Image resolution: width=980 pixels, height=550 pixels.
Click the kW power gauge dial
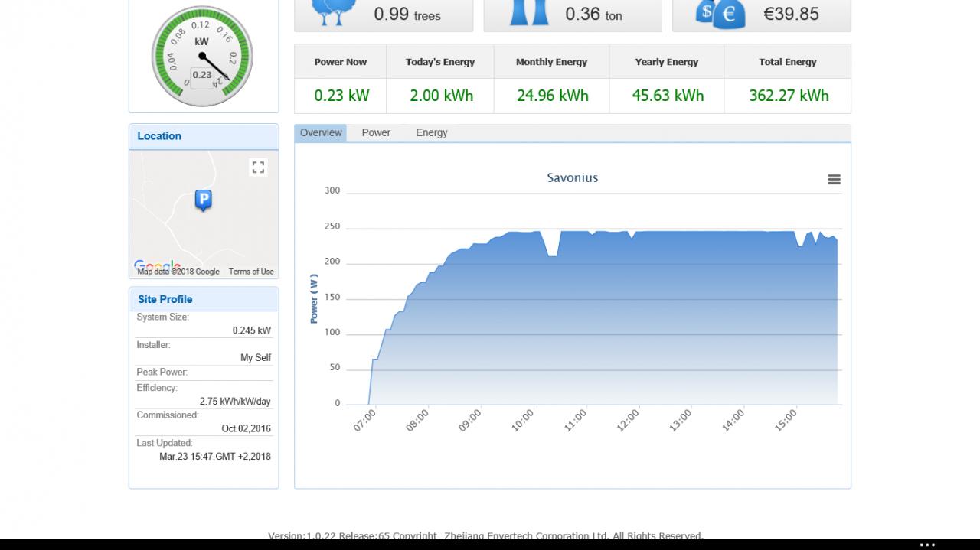coord(202,56)
